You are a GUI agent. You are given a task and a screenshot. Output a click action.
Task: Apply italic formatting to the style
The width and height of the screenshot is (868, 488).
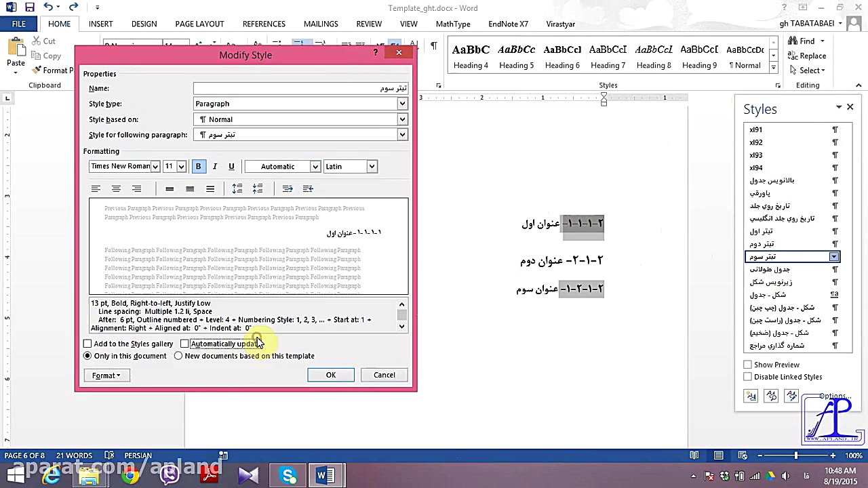tap(214, 166)
